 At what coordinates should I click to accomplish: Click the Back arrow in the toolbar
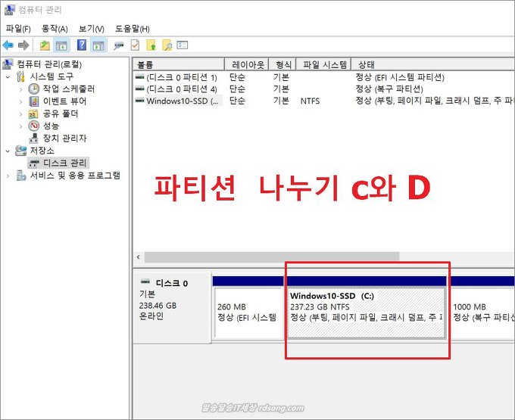point(8,45)
